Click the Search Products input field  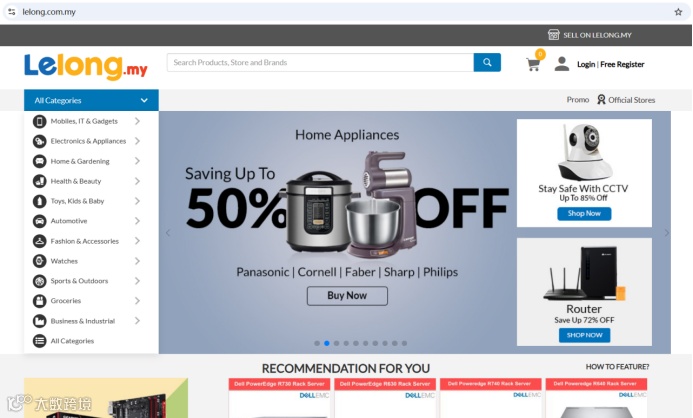(x=320, y=62)
